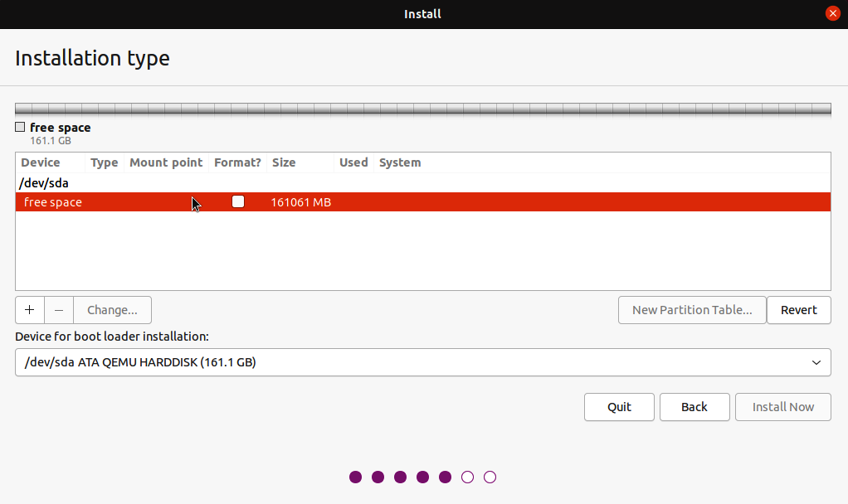Click a progress dot at the bottom
The image size is (848, 504).
click(x=355, y=477)
